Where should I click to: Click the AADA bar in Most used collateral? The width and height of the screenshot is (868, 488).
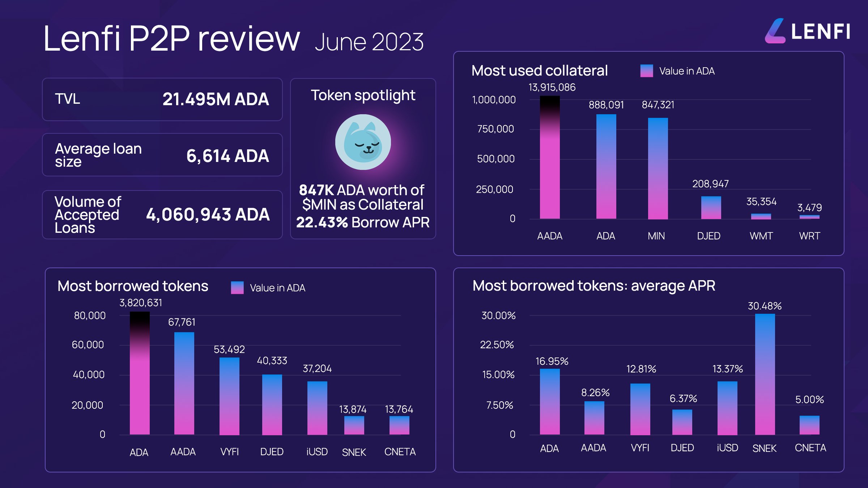[x=550, y=157]
